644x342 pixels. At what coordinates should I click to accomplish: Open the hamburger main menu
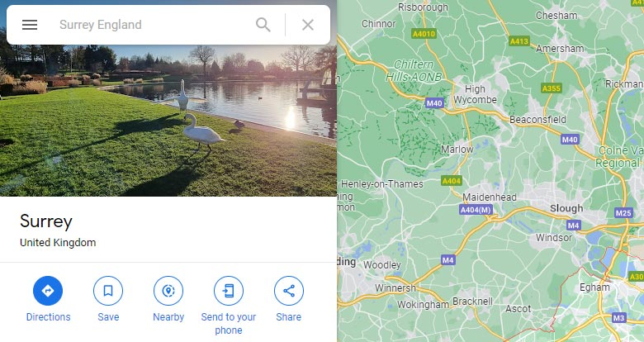point(30,25)
